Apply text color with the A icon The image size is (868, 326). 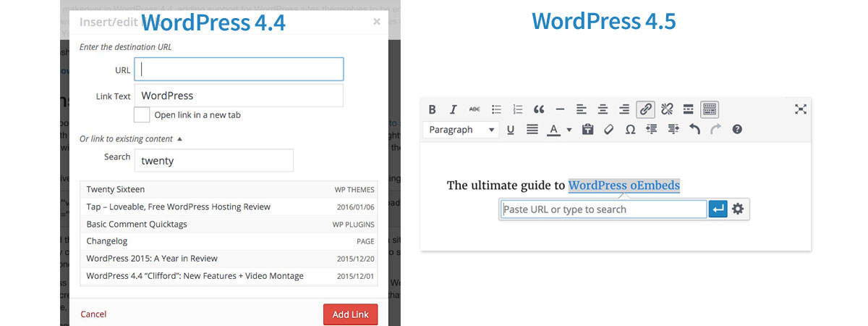tap(553, 130)
